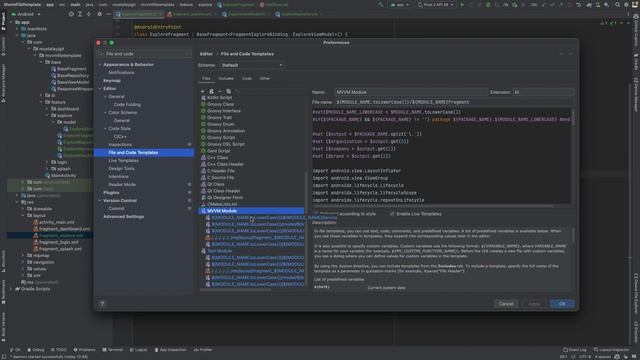This screenshot has width=640, height=360.
Task: Click the Create Template plus icon
Action: (202, 91)
